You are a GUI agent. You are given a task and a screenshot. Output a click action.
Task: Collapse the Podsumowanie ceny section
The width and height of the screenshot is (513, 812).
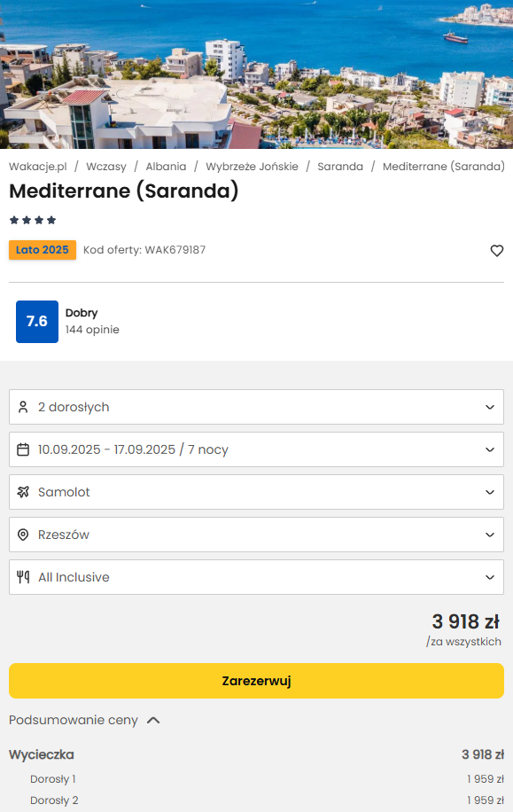click(84, 721)
